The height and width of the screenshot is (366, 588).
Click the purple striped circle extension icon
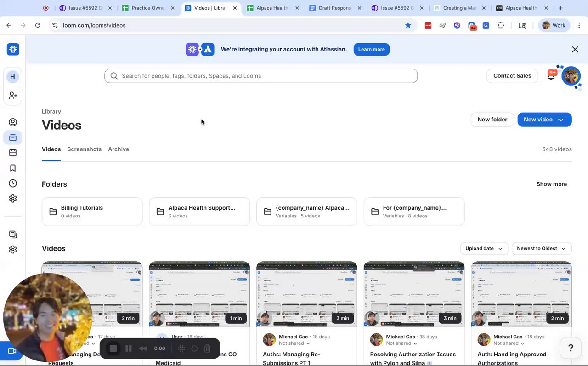pos(457,25)
